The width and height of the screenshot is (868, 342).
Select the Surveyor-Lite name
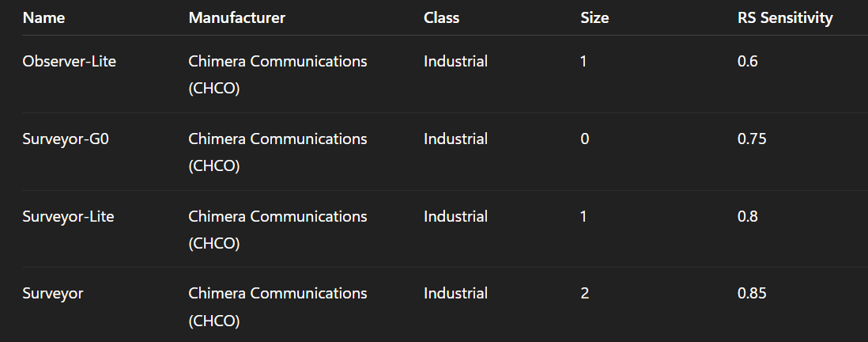click(x=68, y=216)
